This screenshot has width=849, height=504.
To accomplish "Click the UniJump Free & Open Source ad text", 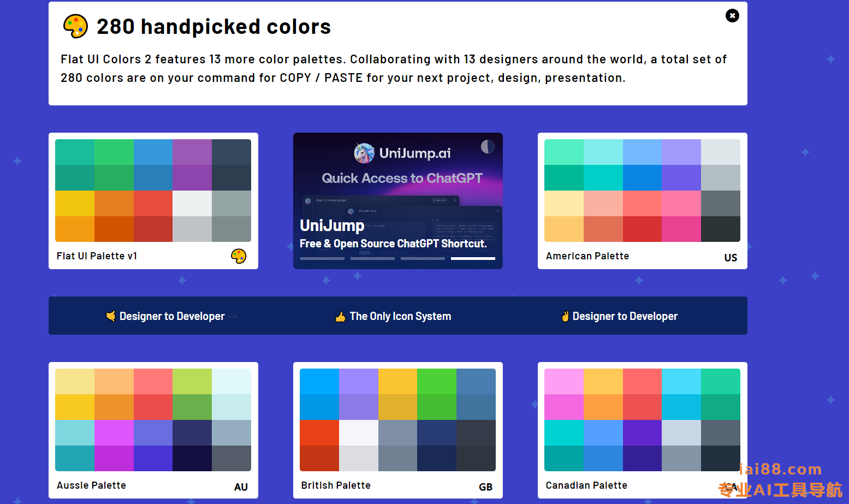I will pyautogui.click(x=393, y=244).
